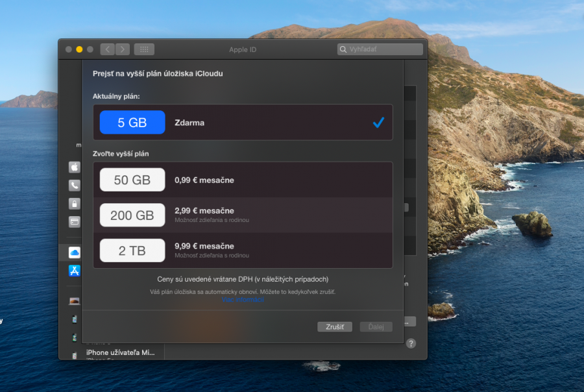
Task: Go forward with the right arrow toolbar button
Action: point(123,49)
